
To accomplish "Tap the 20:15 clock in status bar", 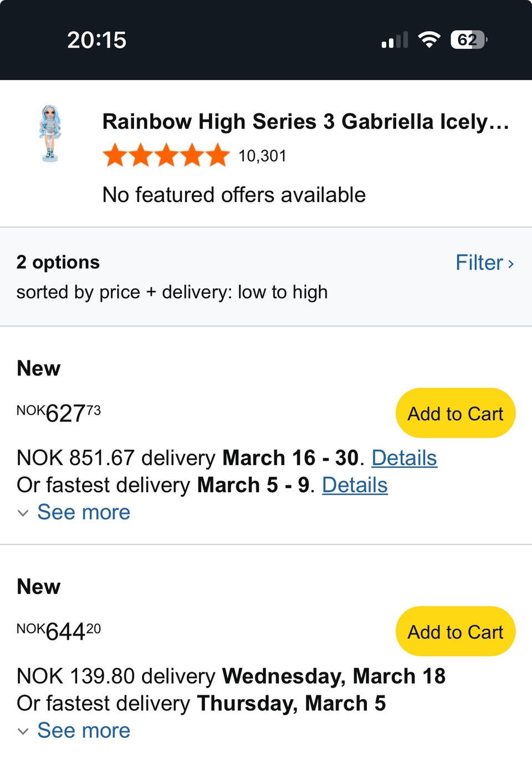I will pos(97,40).
